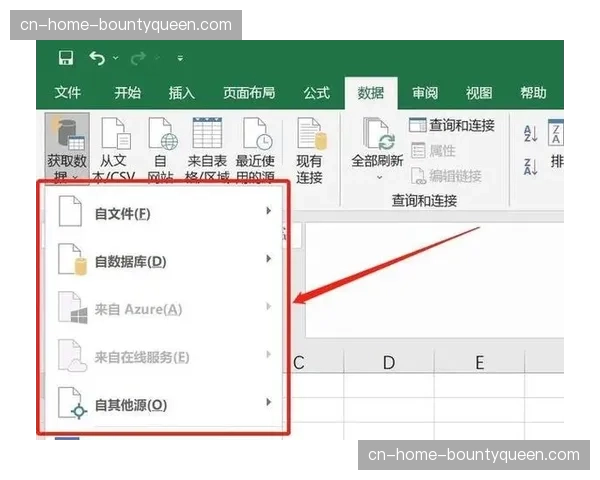Expand the 全部刷新 dropdown chevron
Viewport: 600px width, 480px height.
379,177
